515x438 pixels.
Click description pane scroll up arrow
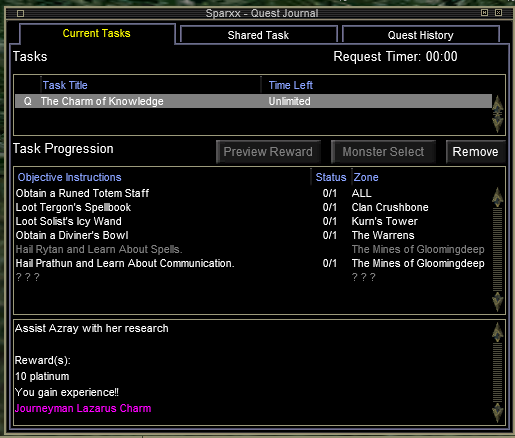point(498,332)
